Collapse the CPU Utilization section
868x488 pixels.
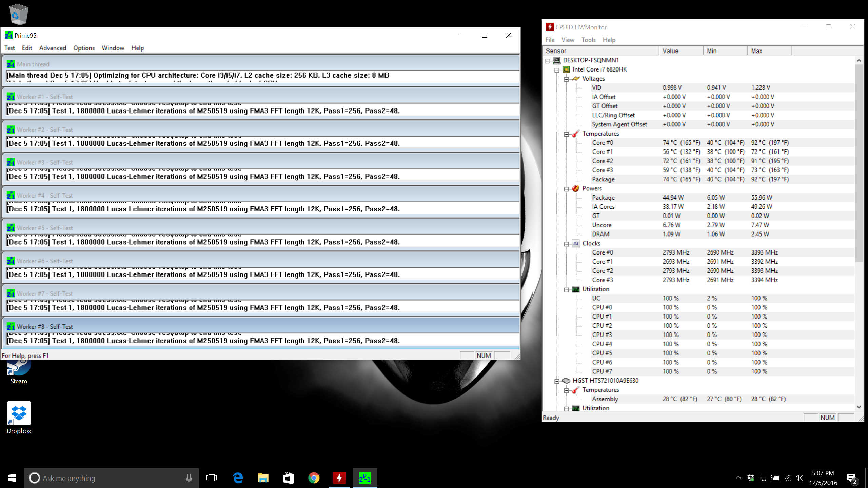click(x=566, y=290)
